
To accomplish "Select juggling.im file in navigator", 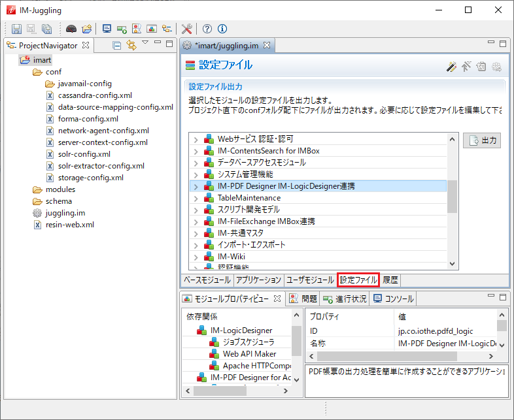I will pyautogui.click(x=65, y=213).
